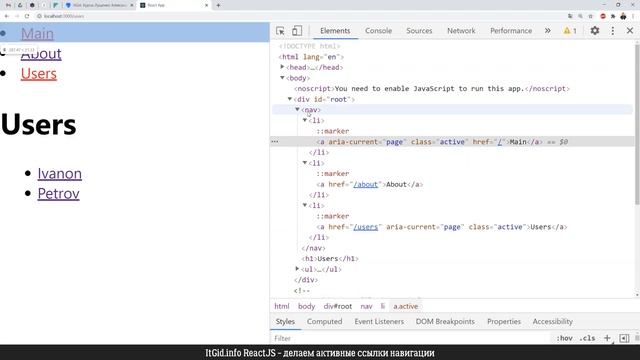This screenshot has height=360, width=640.
Task: Click the red adblock extension icon
Action: (x=603, y=16)
